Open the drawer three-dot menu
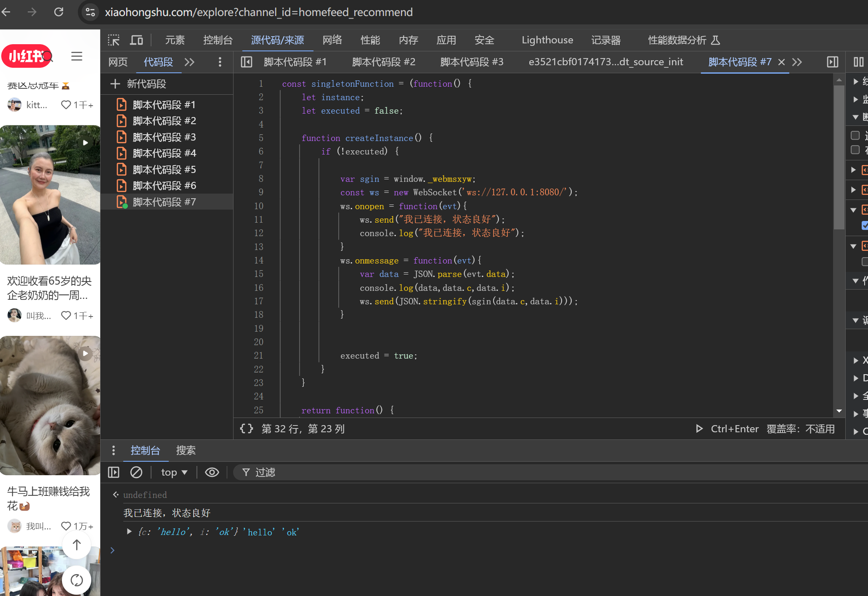Screen dimensions: 868x596 click(114, 450)
